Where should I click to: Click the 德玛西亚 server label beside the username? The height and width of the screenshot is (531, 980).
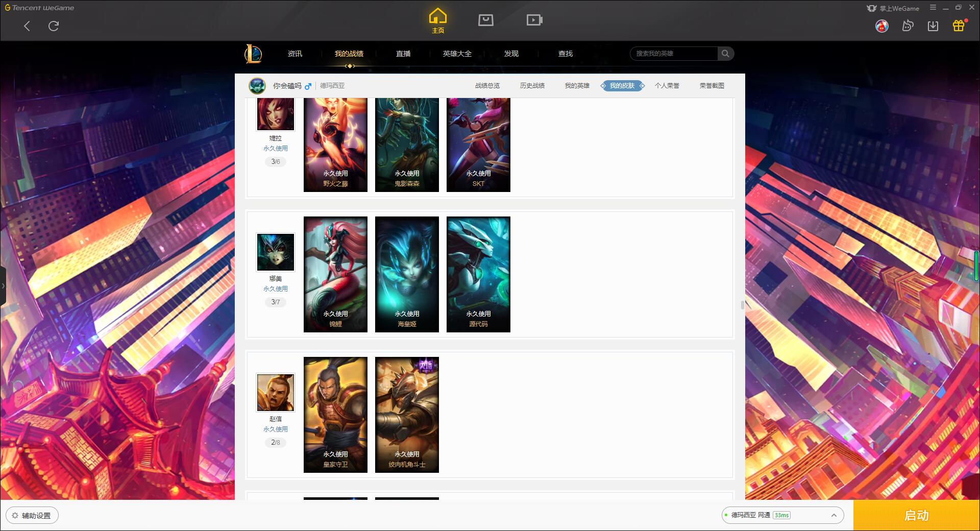332,86
